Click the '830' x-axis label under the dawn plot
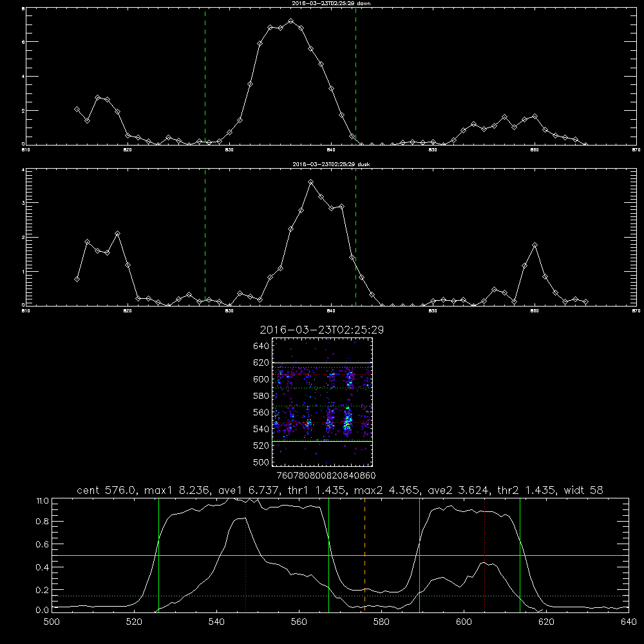This screenshot has height=644, width=644. (229, 150)
